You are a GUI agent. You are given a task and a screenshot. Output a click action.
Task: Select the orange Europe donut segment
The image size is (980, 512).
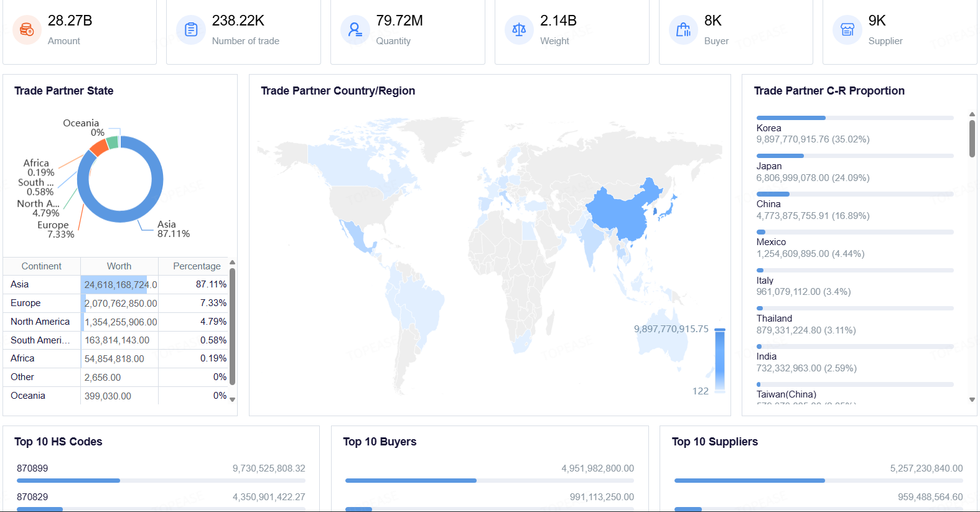coord(98,148)
